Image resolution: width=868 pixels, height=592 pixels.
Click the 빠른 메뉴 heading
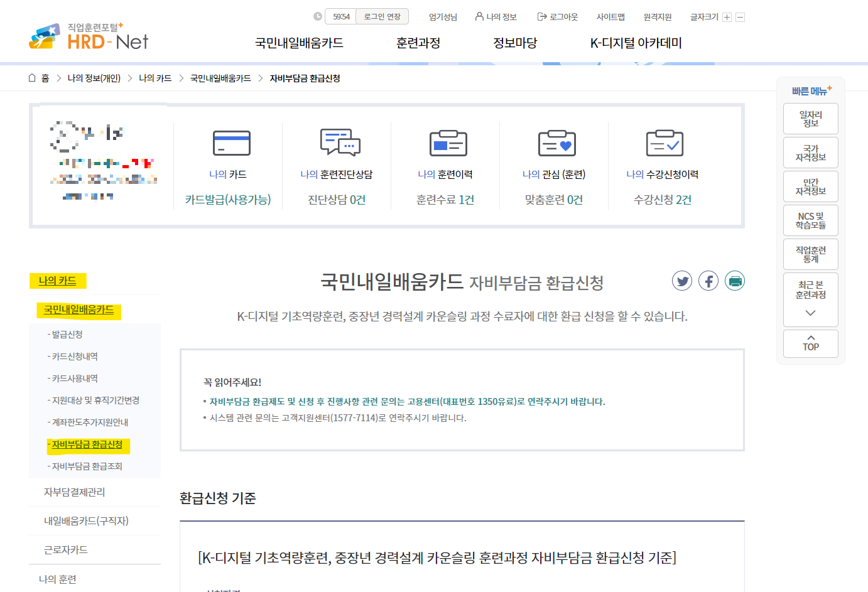[811, 91]
